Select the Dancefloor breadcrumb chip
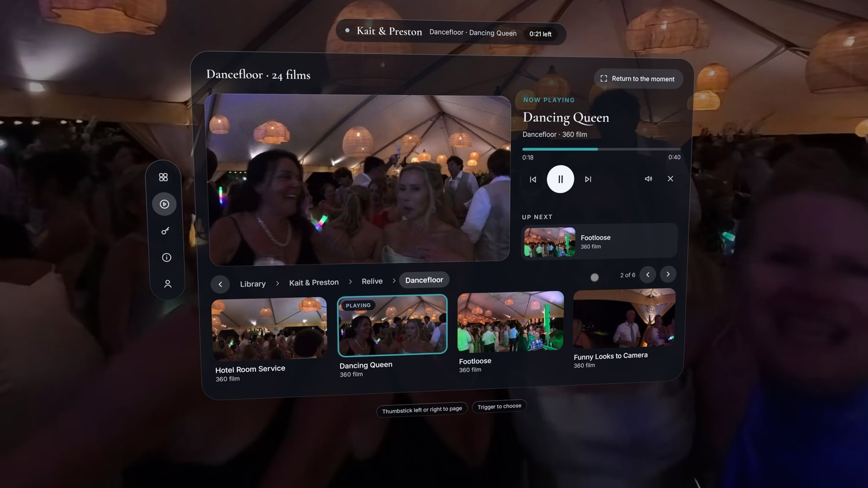 click(x=424, y=280)
